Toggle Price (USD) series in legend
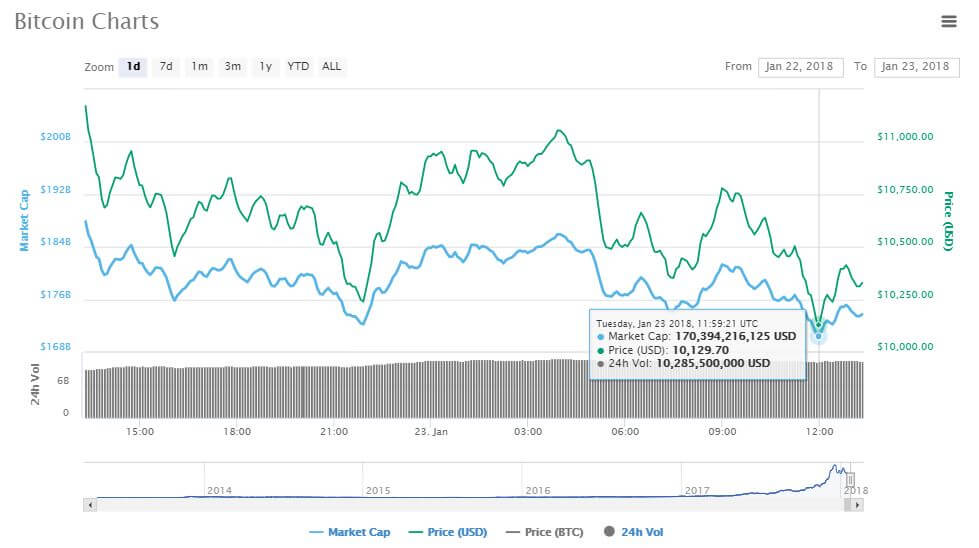The image size is (979, 548). point(448,532)
